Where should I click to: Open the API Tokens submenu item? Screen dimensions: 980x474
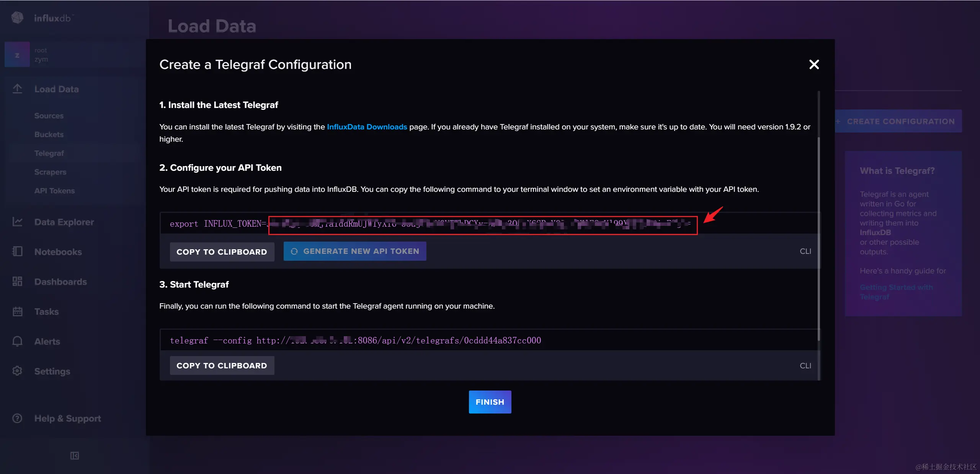(54, 191)
